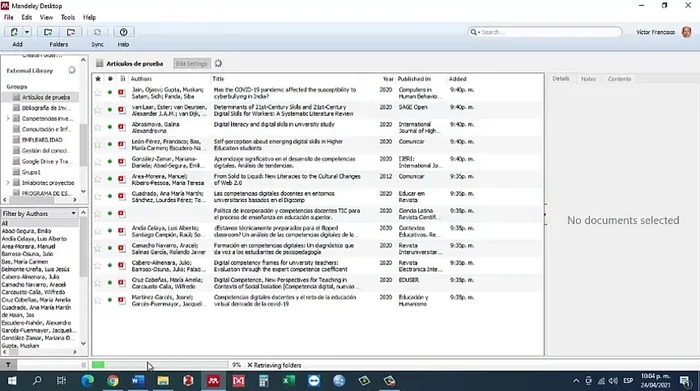Open PDF of Política de incorporación article
This screenshot has width=700, height=391.
pos(121,213)
